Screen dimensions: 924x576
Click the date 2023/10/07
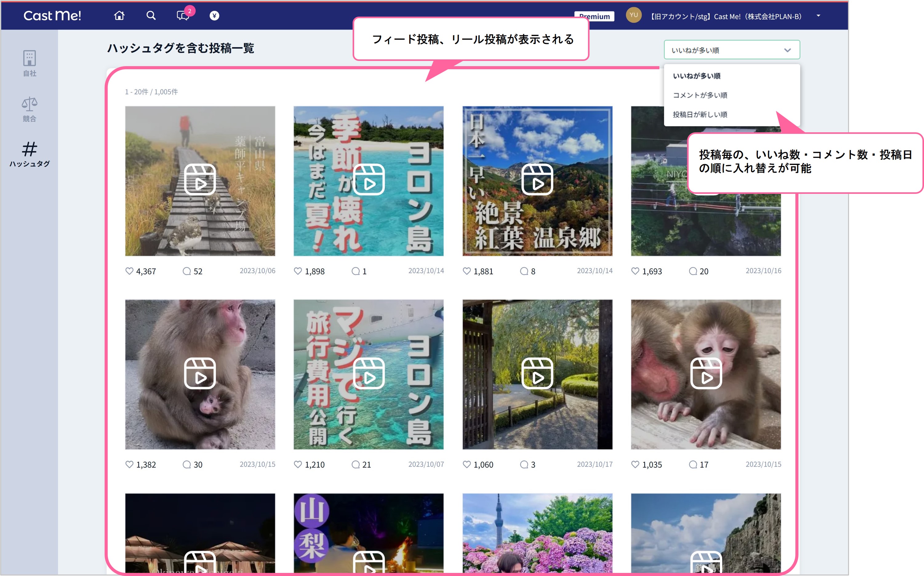(x=426, y=464)
